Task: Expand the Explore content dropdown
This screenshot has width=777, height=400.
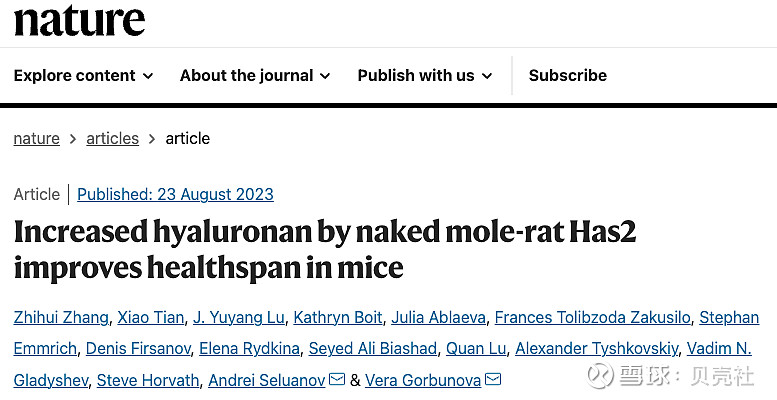Action: pyautogui.click(x=83, y=75)
